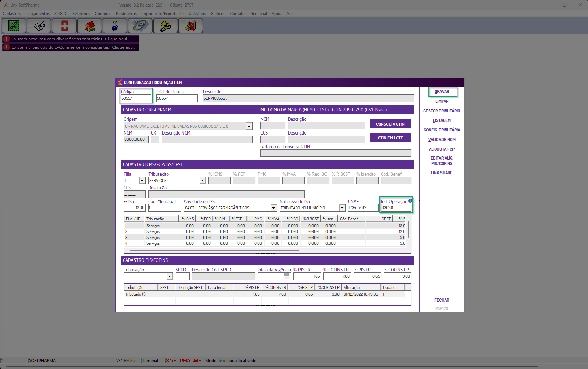Click the CNAE input field
The width and height of the screenshot is (588, 369).
pos(363,208)
